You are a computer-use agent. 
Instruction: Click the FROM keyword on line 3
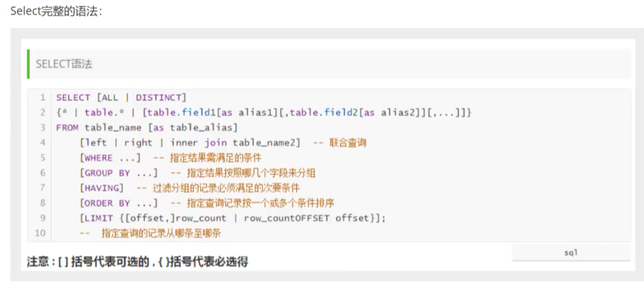(67, 128)
